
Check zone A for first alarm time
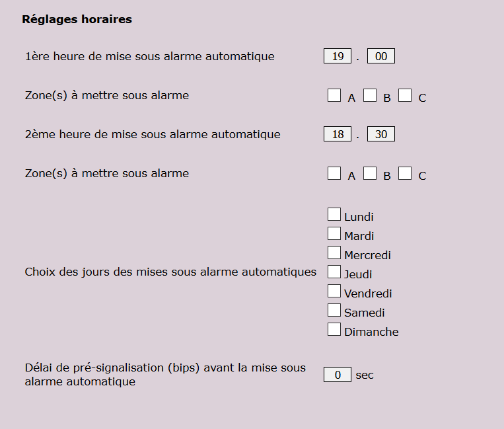[x=334, y=96]
